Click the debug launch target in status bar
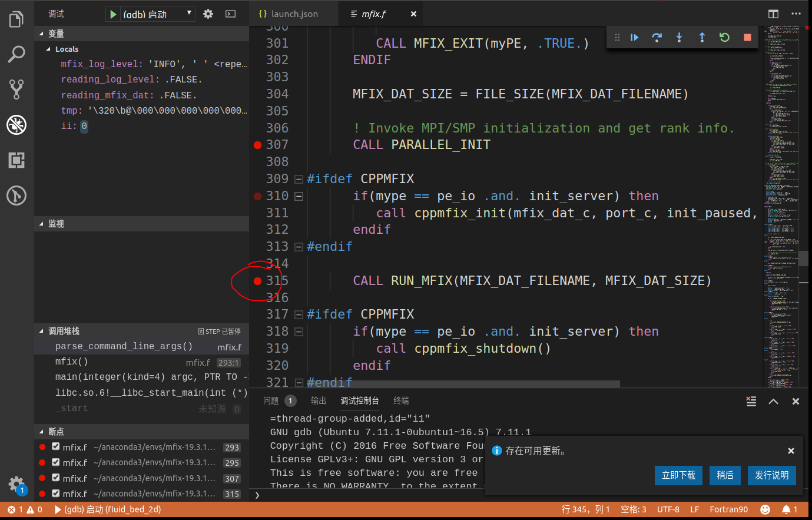Screen dimensions: 812x520 pyautogui.click(x=108, y=509)
